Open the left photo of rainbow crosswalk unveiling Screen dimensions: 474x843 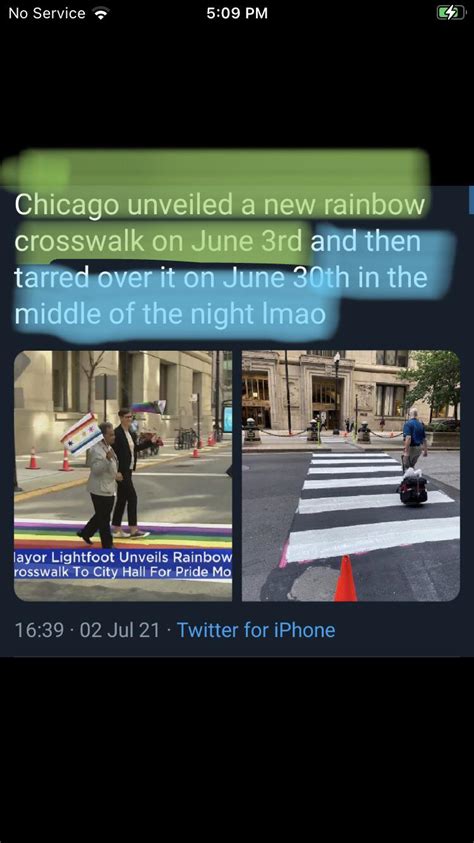(123, 475)
